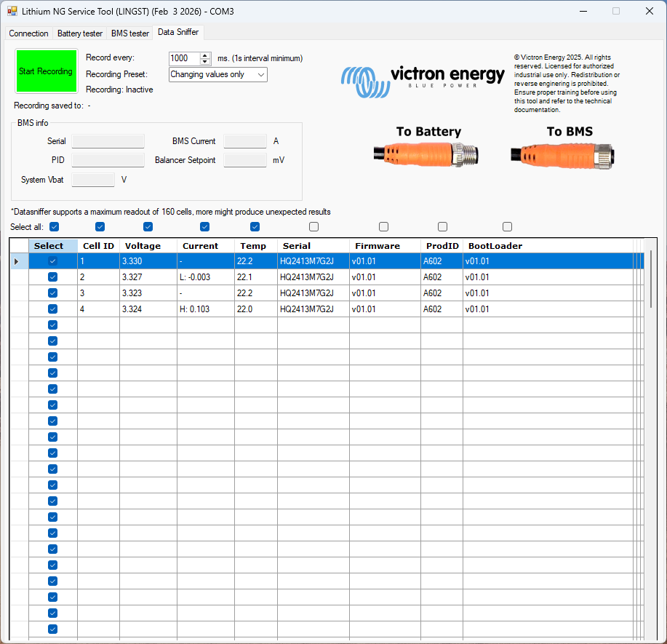This screenshot has width=667, height=644.
Task: Enable the Select all checkbox above the Serial column
Action: 313,227
